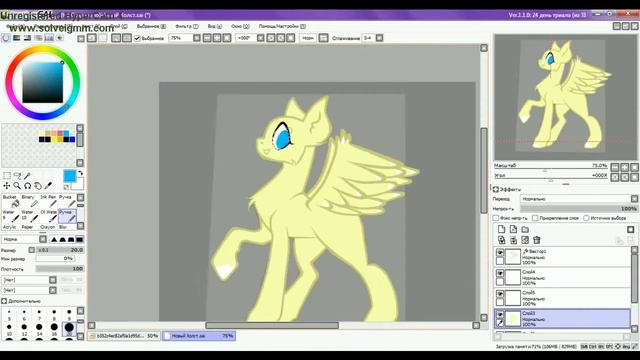Choose the Ink Pen tool
This screenshot has height=360, width=640.
(49, 201)
